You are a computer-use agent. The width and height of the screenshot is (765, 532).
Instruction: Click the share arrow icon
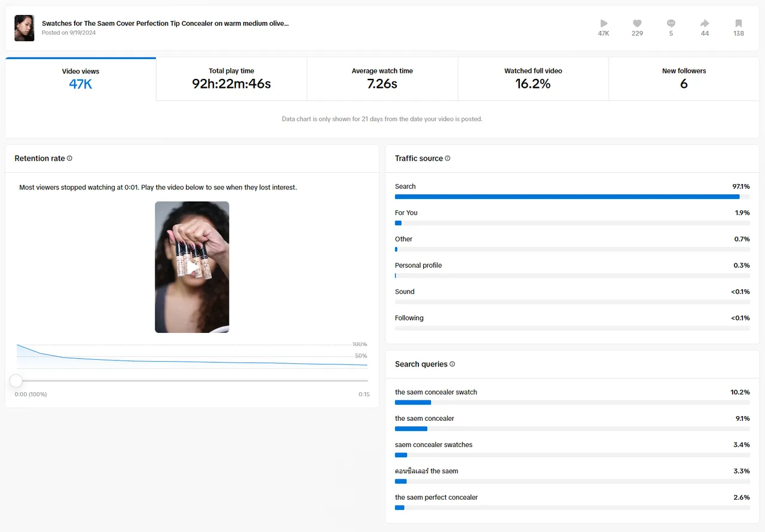coord(705,23)
